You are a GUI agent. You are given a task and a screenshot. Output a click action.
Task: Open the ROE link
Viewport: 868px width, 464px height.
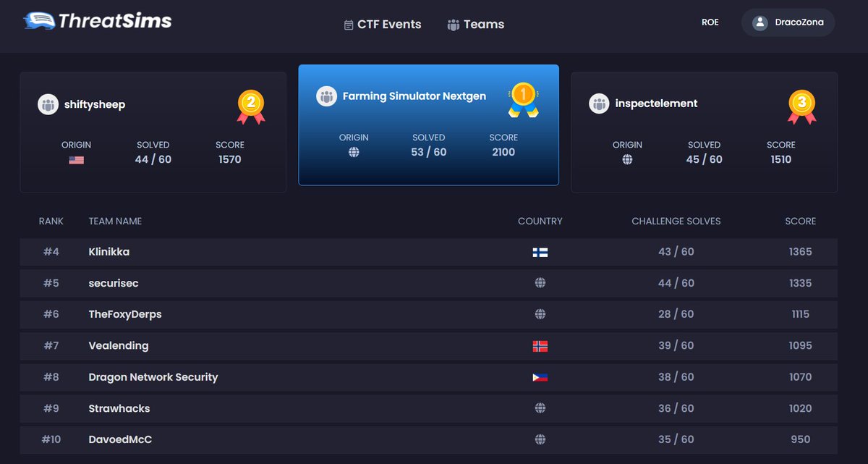click(710, 22)
